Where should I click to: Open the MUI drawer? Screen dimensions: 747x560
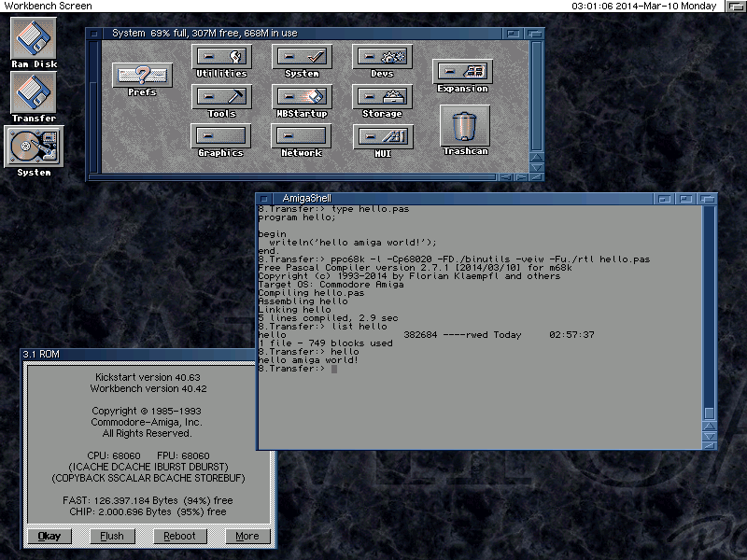point(383,142)
